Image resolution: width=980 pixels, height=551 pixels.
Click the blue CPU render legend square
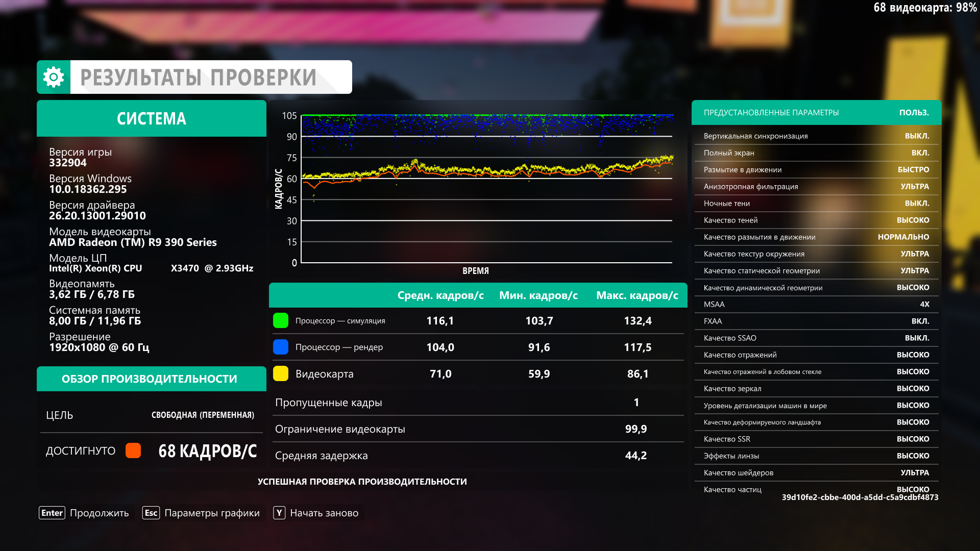[281, 347]
